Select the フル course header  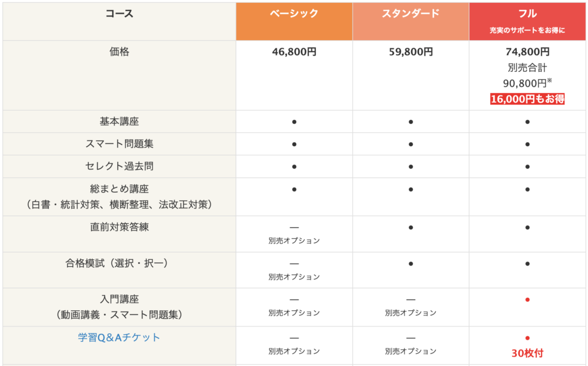click(x=527, y=14)
